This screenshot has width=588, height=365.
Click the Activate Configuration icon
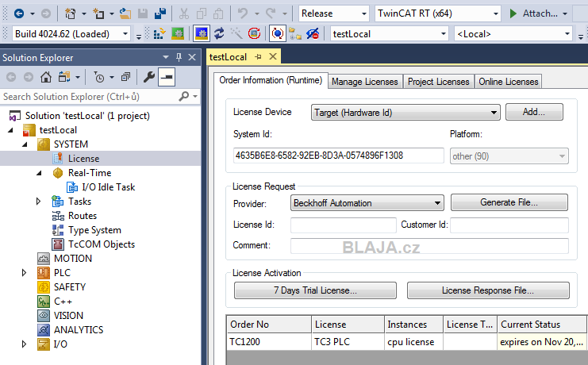[x=159, y=34]
